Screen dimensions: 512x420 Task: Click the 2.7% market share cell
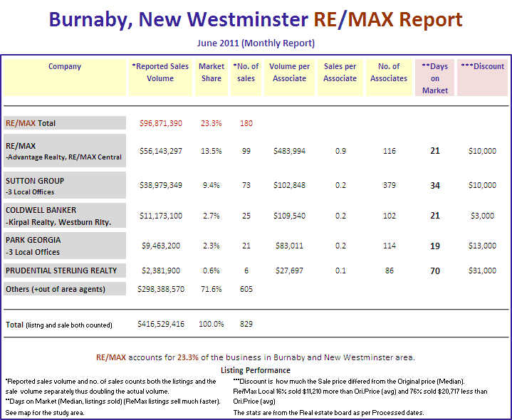[x=211, y=216]
